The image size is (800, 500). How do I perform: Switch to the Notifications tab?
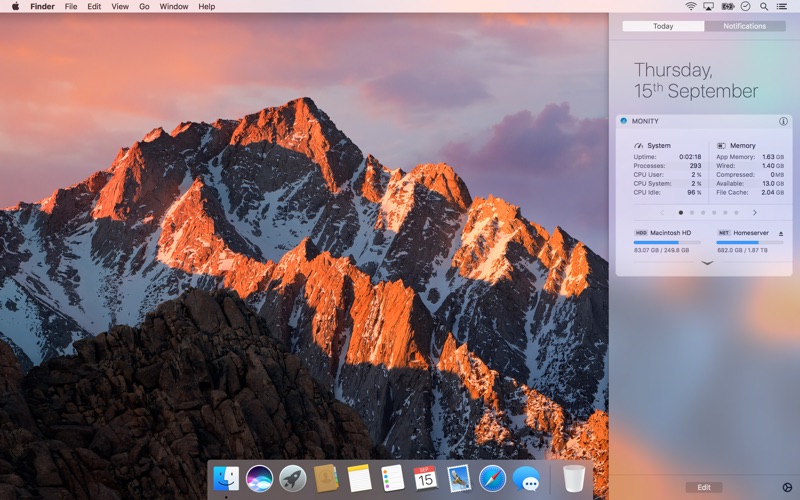click(x=745, y=26)
